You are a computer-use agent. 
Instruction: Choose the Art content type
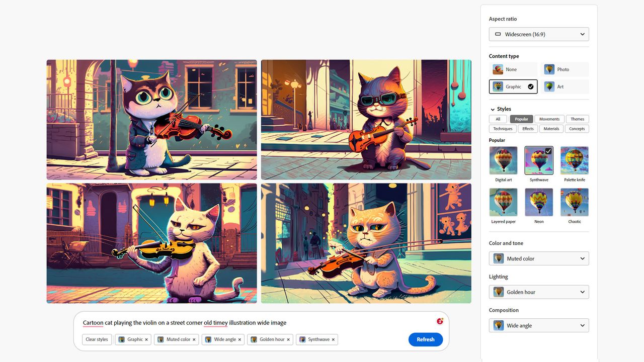pos(565,86)
